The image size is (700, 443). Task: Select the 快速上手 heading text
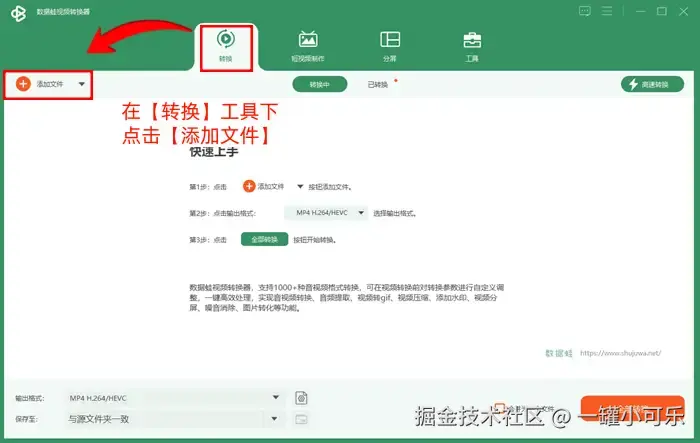[214, 152]
